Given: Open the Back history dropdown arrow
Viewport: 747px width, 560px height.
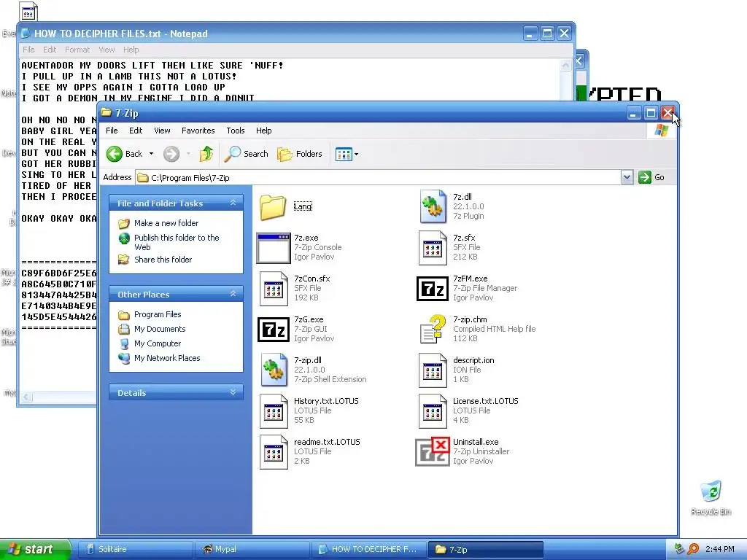Looking at the screenshot, I should click(x=151, y=154).
